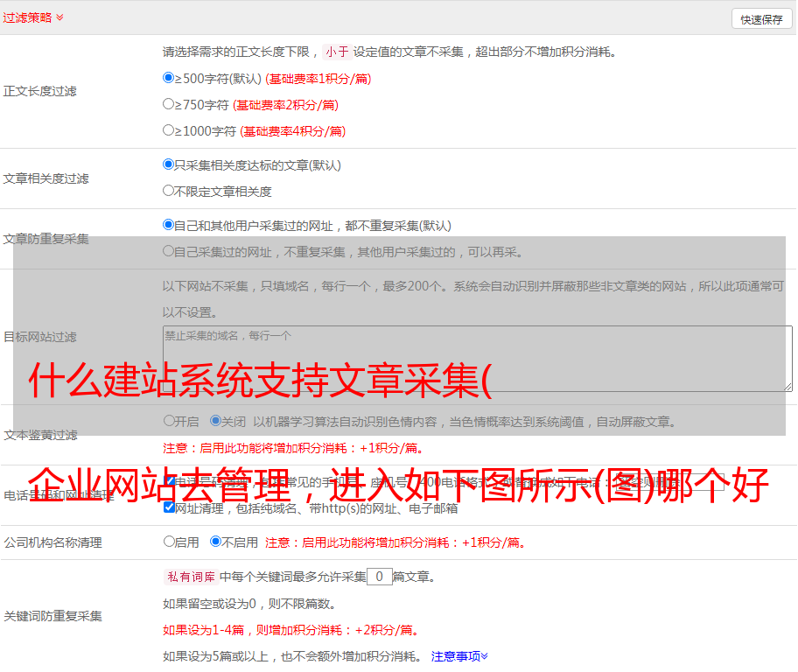Click the 小于 highlighted tag
798x672 pixels.
coord(338,52)
